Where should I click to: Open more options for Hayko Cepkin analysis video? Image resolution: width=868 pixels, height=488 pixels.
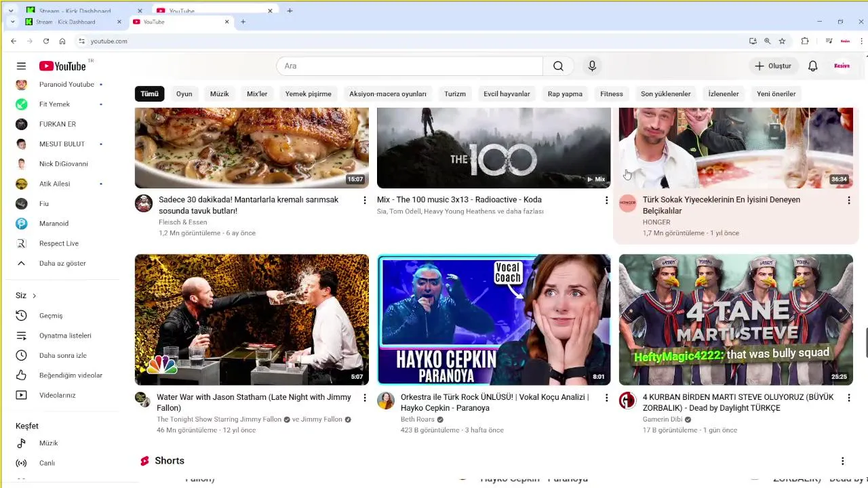606,397
